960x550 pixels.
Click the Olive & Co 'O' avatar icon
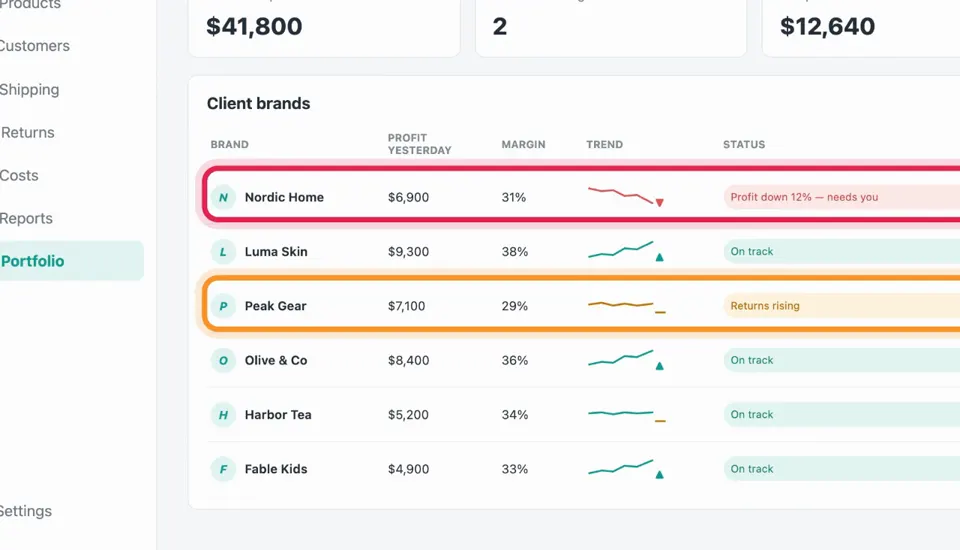[x=223, y=360]
